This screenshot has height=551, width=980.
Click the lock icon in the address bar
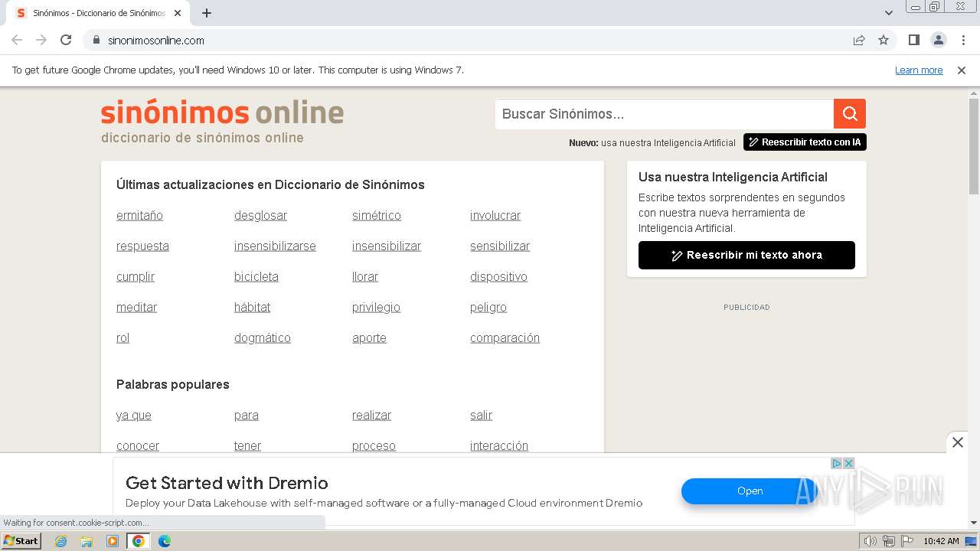point(96,40)
